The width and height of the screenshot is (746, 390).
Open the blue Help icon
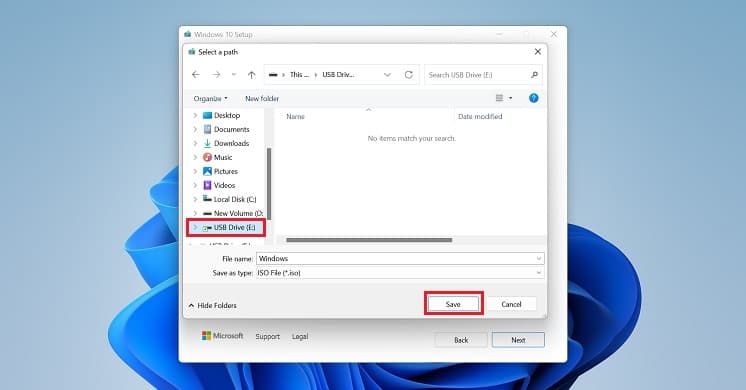click(533, 98)
